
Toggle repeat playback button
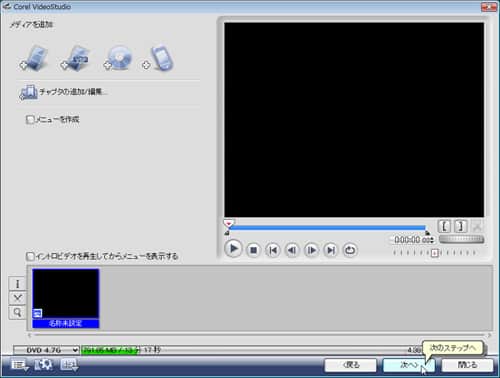pyautogui.click(x=350, y=250)
